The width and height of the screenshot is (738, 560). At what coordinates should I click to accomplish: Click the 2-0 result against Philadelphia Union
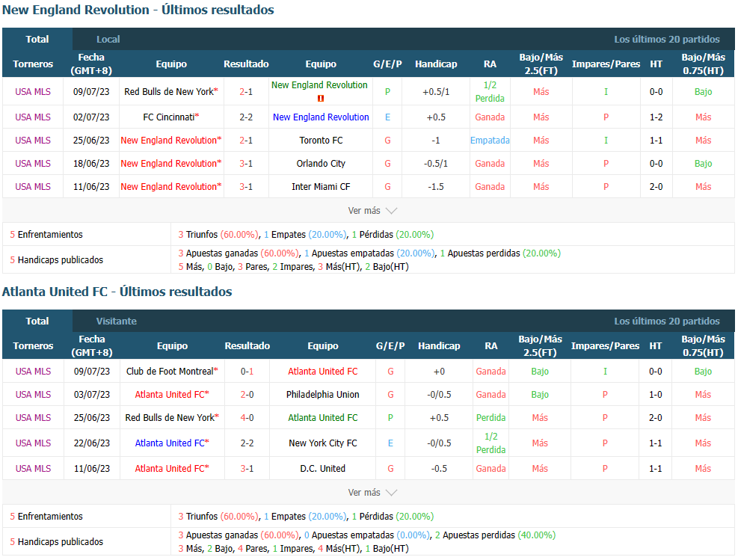pos(247,394)
